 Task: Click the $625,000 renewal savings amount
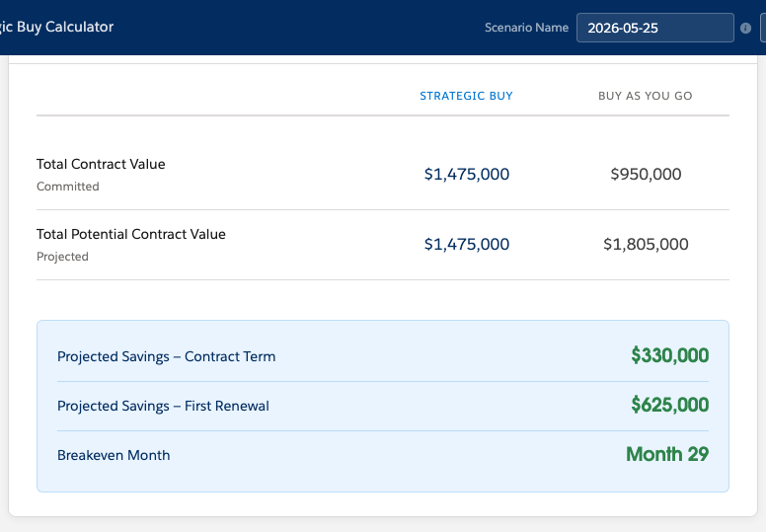point(670,405)
